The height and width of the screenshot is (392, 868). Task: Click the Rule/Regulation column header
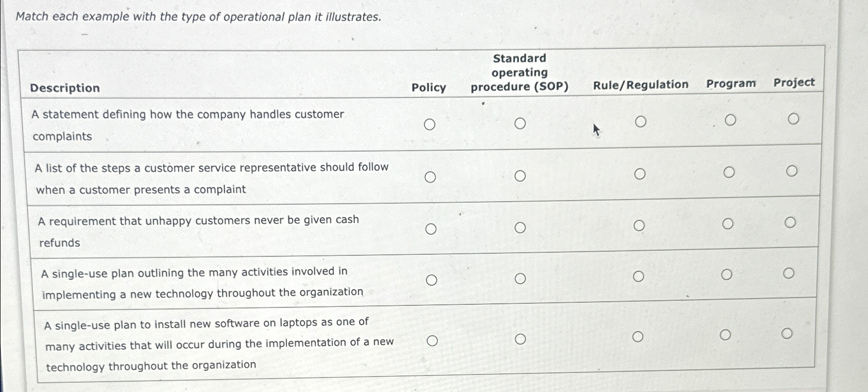640,84
